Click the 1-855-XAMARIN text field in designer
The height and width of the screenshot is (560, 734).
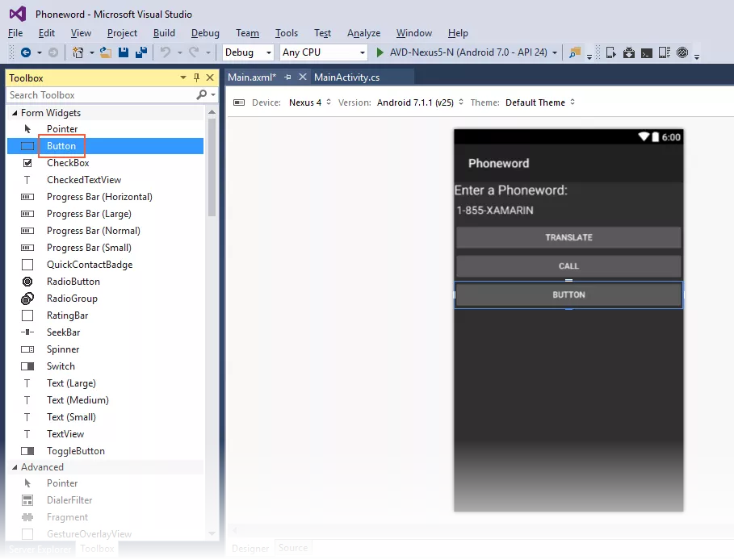(568, 211)
